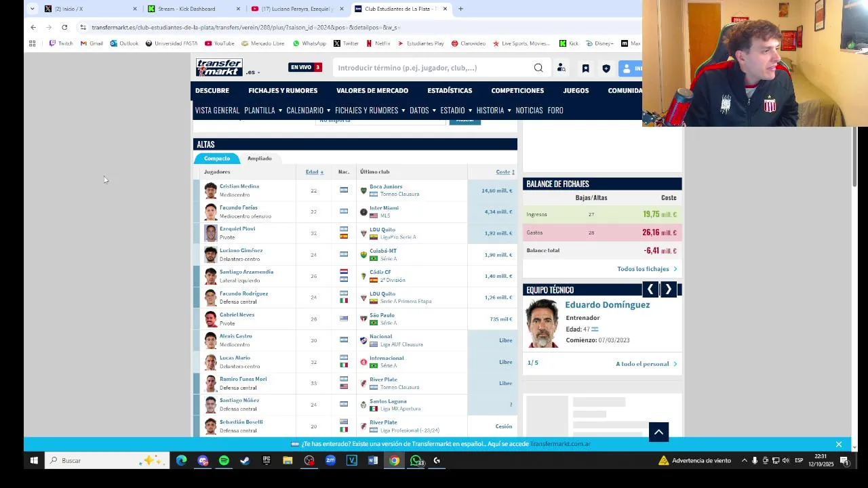Open Todos los fichajes link
The width and height of the screenshot is (868, 488).
[647, 269]
